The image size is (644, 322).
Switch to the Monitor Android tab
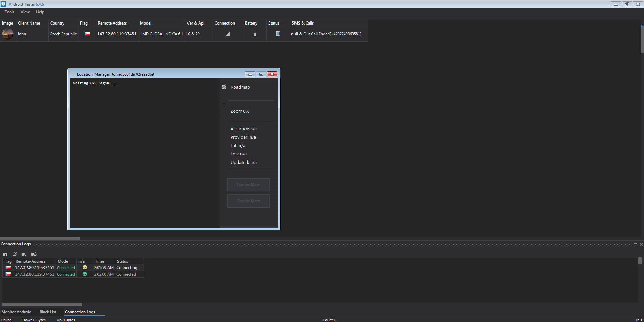(16, 312)
